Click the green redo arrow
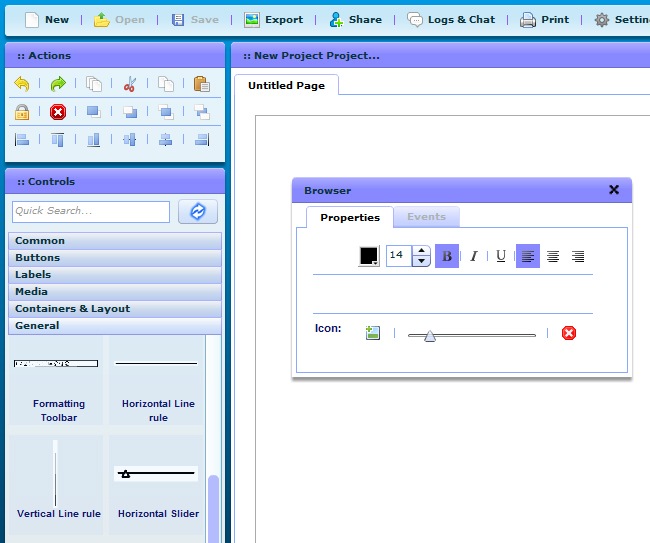Viewport: 650px width, 543px height. tap(58, 84)
